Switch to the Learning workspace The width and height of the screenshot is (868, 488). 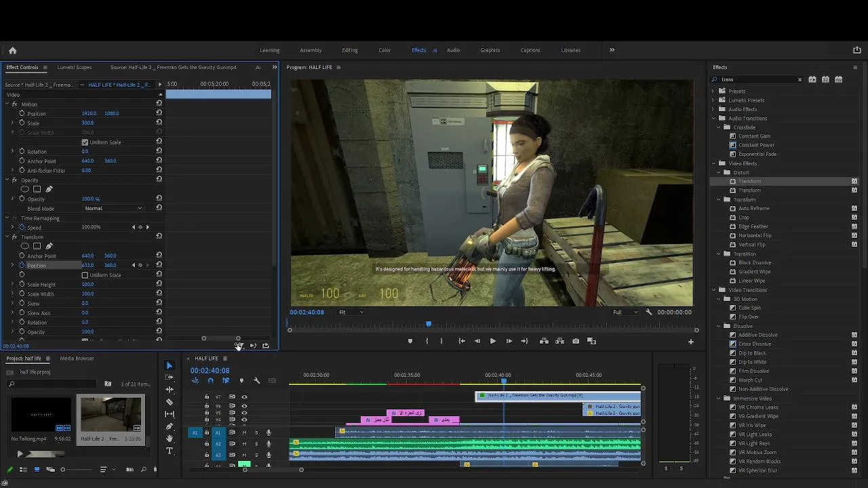coord(270,50)
